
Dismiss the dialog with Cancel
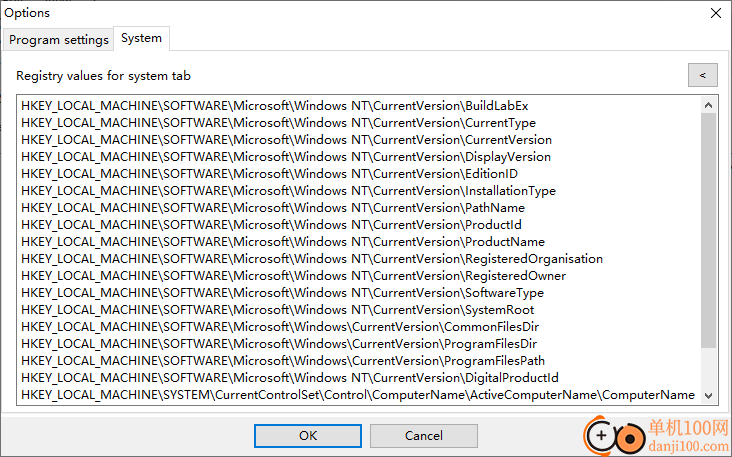coord(423,436)
